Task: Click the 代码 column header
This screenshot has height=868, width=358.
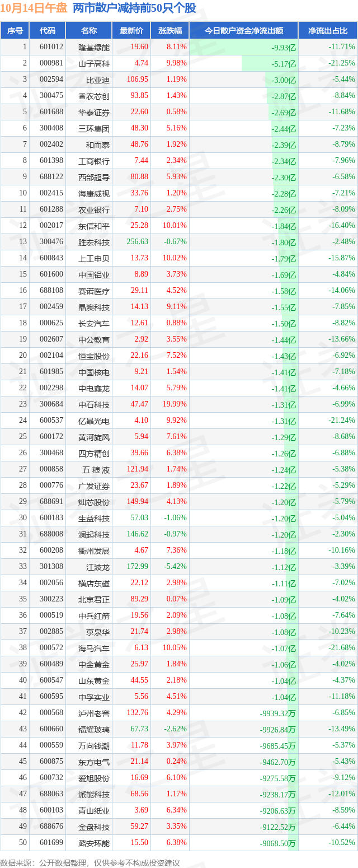Action: coord(48,31)
